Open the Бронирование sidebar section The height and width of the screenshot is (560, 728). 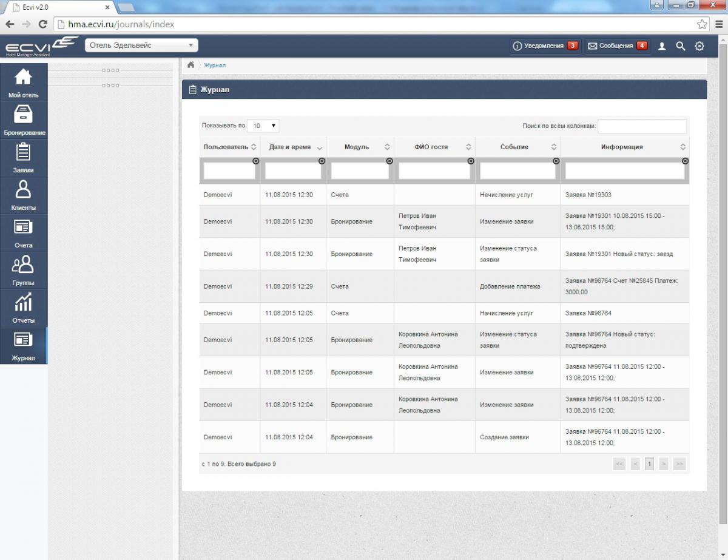(23, 120)
